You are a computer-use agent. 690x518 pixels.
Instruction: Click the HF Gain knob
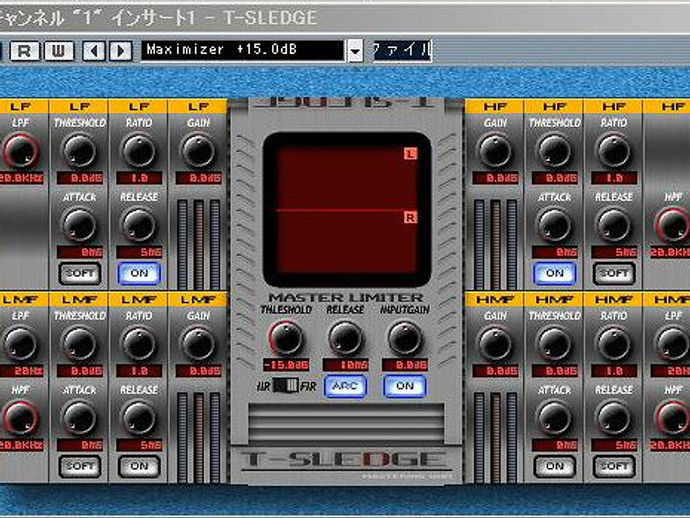coord(495,151)
